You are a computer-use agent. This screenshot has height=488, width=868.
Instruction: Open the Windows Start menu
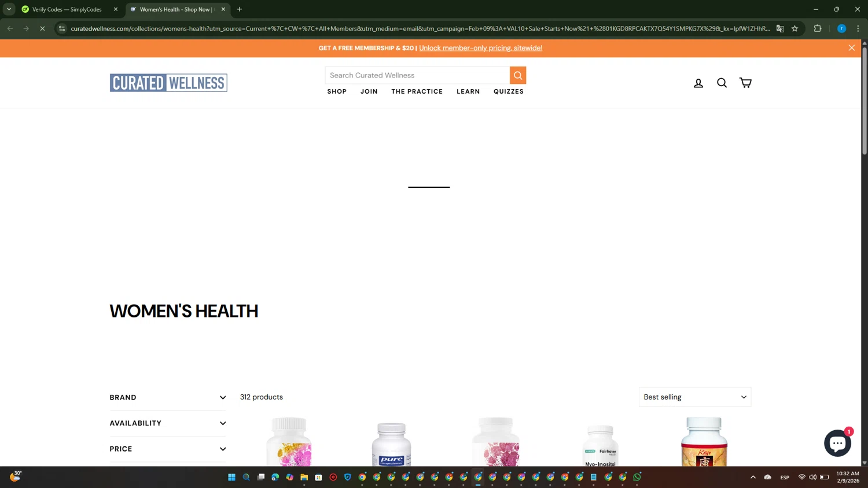[x=231, y=477]
